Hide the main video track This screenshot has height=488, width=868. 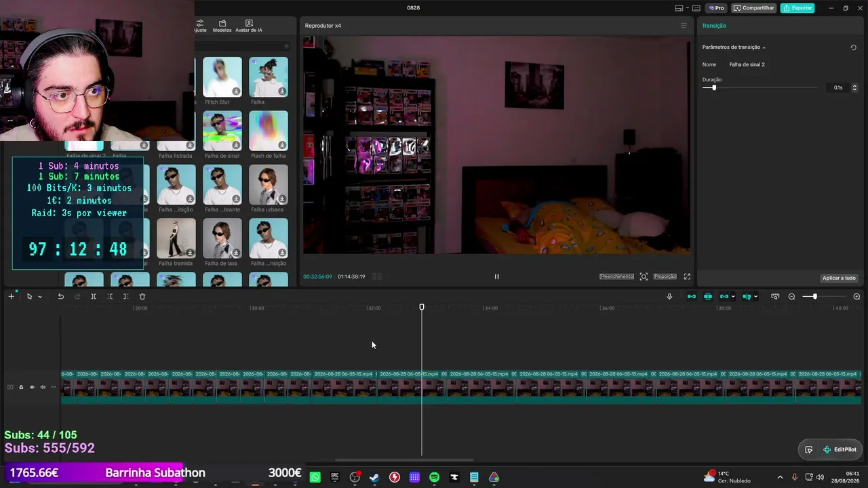pos(32,387)
